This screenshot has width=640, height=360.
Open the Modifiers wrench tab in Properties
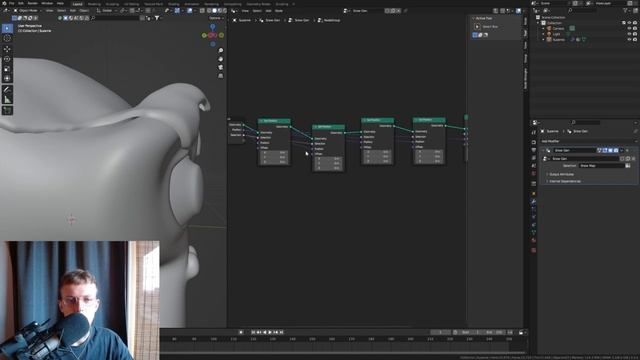point(533,201)
